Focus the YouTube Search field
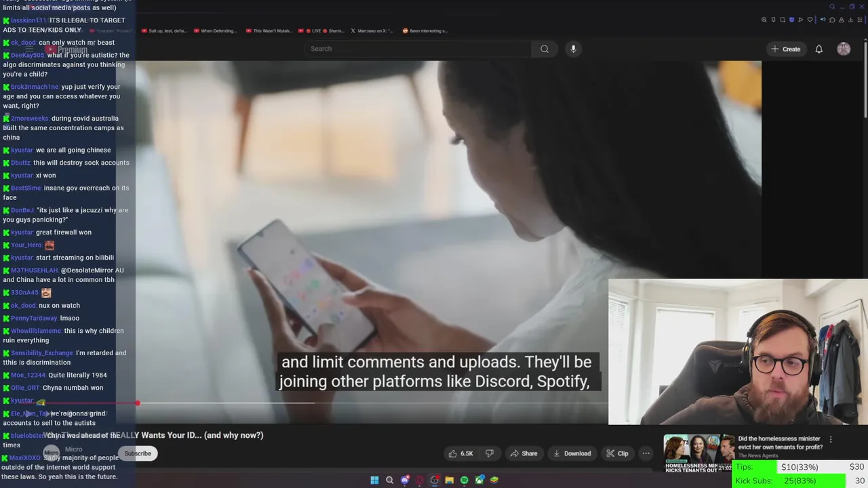Screen dimensions: 868x488 point(418,49)
